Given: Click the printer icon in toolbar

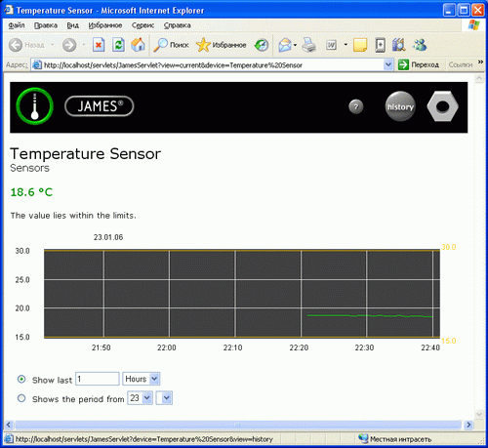Looking at the screenshot, I should coord(308,45).
